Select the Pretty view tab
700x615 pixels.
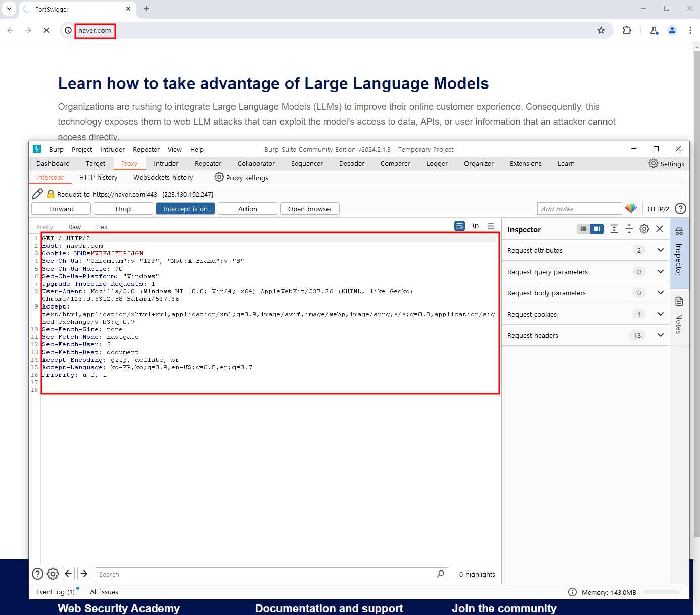(44, 227)
